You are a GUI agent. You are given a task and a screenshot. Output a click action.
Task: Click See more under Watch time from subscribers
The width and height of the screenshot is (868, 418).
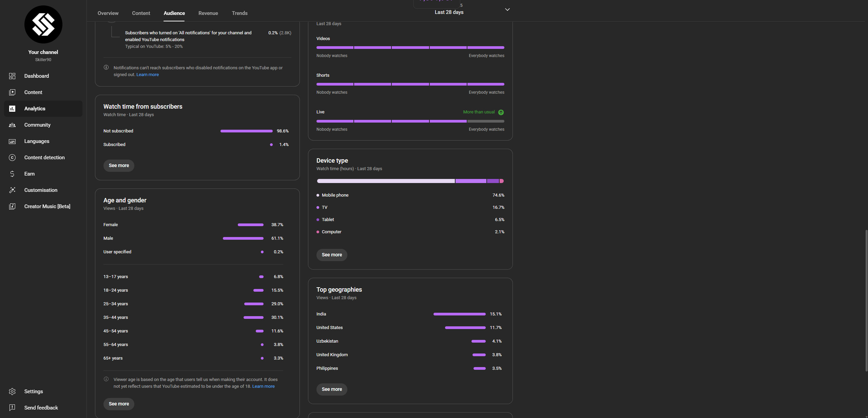119,166
